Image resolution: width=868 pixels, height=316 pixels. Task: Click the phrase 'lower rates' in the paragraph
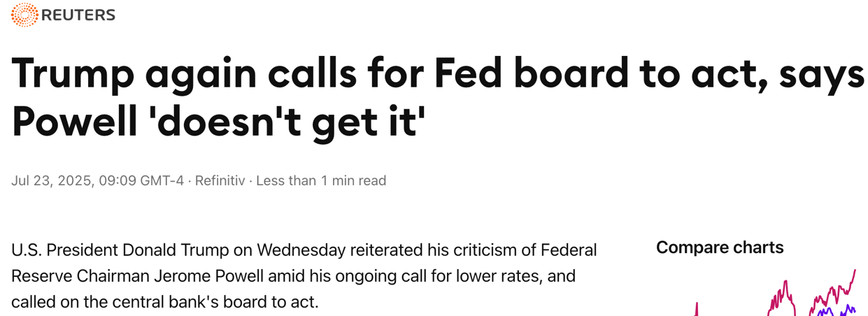[x=497, y=276]
